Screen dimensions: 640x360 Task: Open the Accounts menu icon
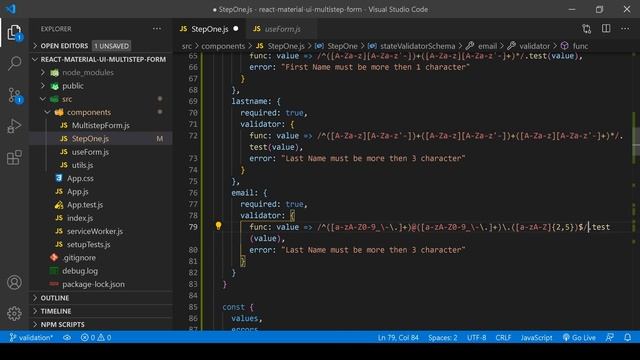click(14, 282)
